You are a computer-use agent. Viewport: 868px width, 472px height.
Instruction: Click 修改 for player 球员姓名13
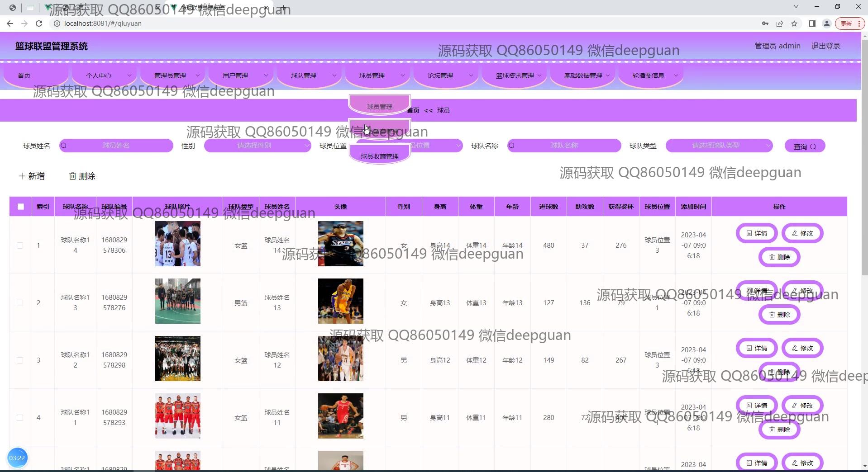(802, 291)
